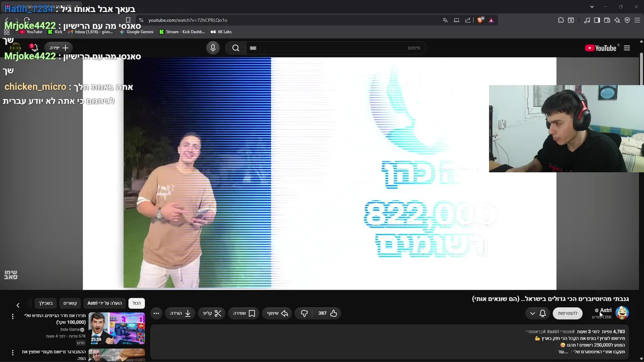Click the translate page icon in the address bar
The width and height of the screenshot is (644, 362).
click(x=445, y=20)
